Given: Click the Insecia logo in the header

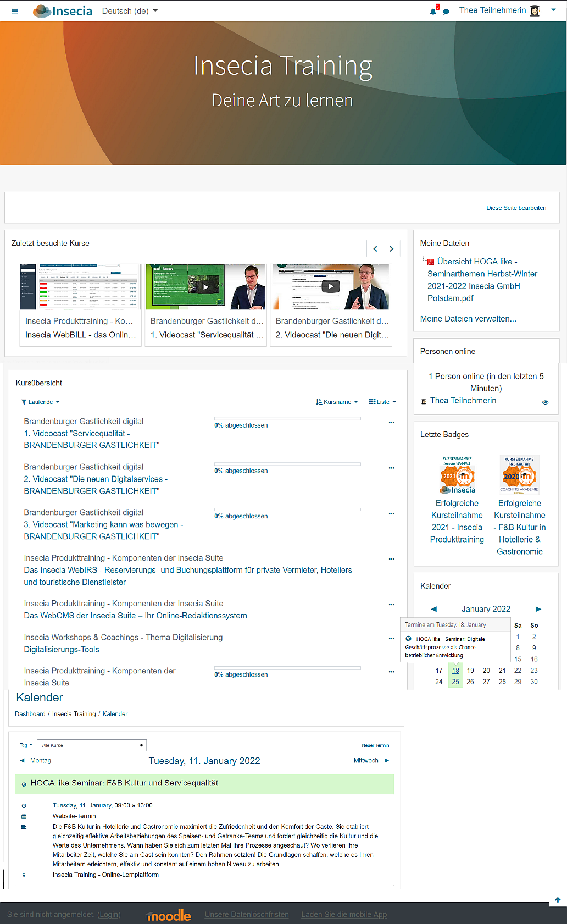Looking at the screenshot, I should [63, 11].
